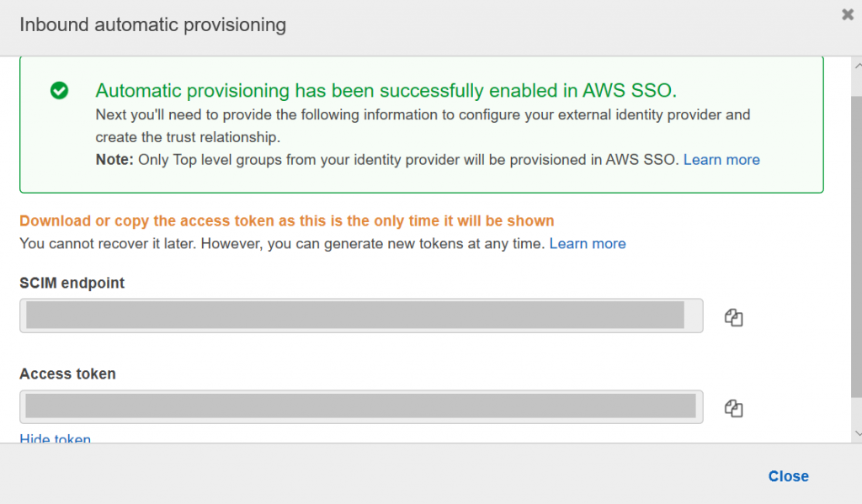This screenshot has height=504, width=862.
Task: Click the Automatic provisioning successfully enabled heading
Action: tap(386, 91)
